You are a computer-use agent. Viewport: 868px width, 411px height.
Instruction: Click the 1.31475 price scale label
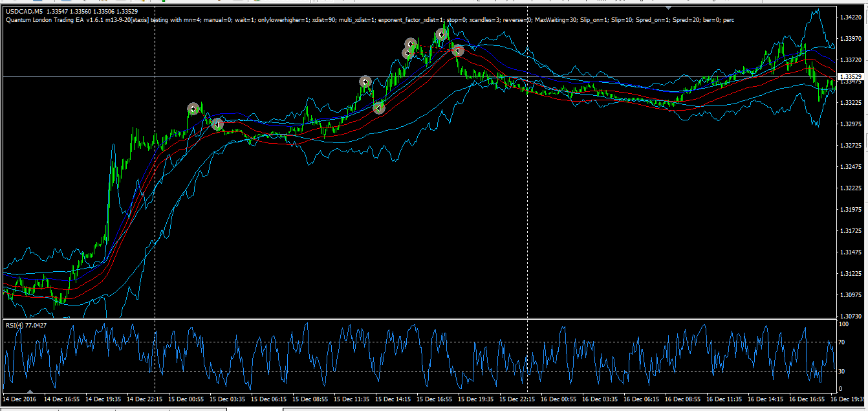click(850, 252)
